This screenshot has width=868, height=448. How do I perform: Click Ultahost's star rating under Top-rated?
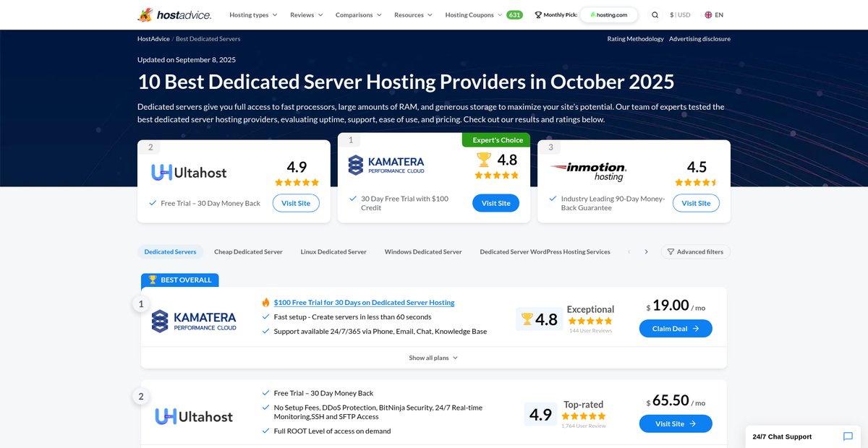tap(584, 416)
